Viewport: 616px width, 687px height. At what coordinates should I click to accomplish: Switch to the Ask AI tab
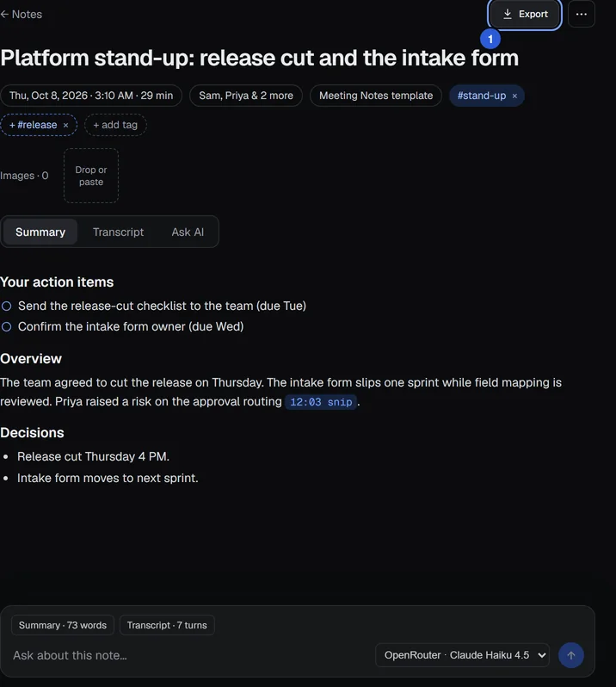coord(188,232)
